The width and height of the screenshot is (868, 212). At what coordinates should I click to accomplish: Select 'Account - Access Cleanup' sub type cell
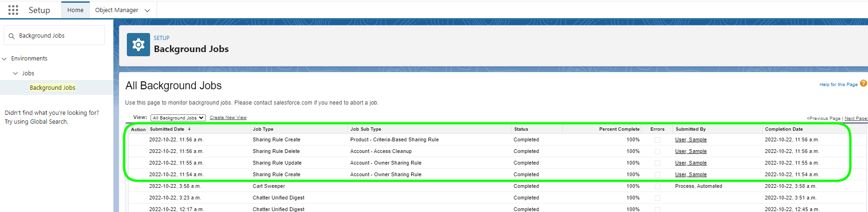381,152
